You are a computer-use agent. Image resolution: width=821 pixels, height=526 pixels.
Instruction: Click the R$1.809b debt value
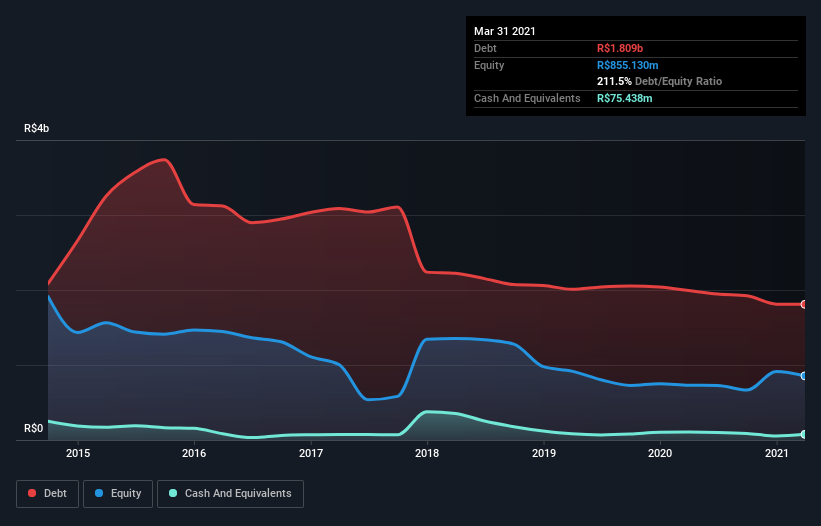[620, 48]
